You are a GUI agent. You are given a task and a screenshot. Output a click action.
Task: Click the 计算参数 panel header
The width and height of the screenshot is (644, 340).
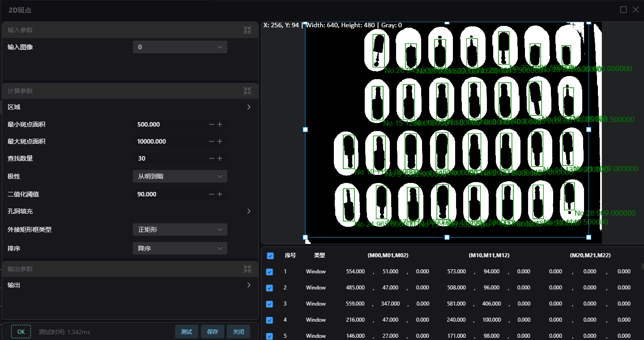pyautogui.click(x=130, y=91)
